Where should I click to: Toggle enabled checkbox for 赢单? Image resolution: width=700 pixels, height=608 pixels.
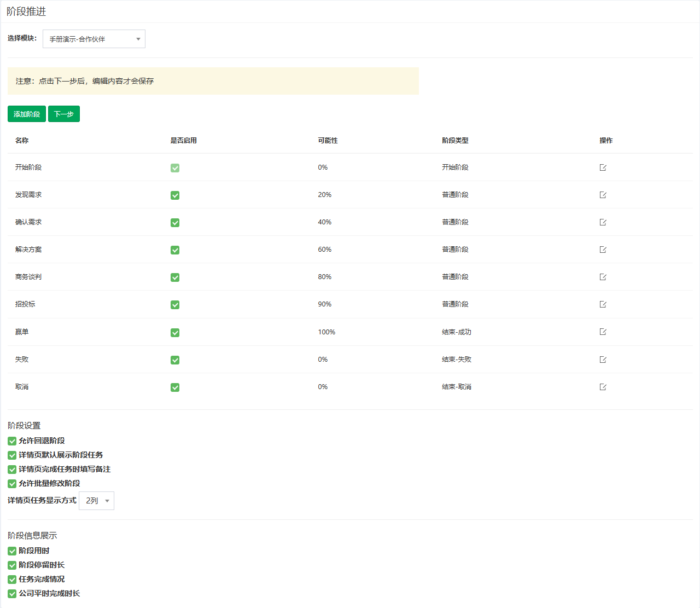click(x=175, y=333)
